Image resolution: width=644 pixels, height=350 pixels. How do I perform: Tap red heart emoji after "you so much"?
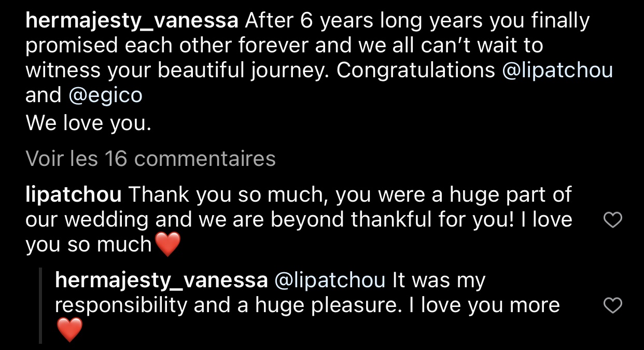(x=167, y=244)
